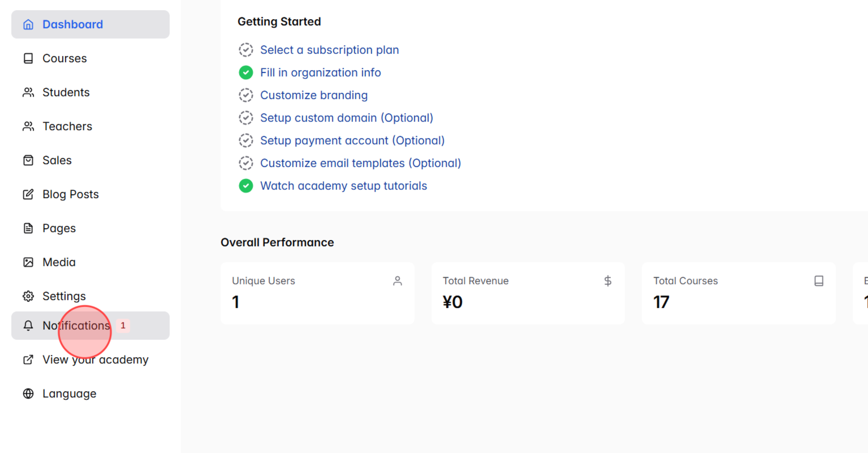
Task: Check off Customize branding step
Action: coord(246,95)
